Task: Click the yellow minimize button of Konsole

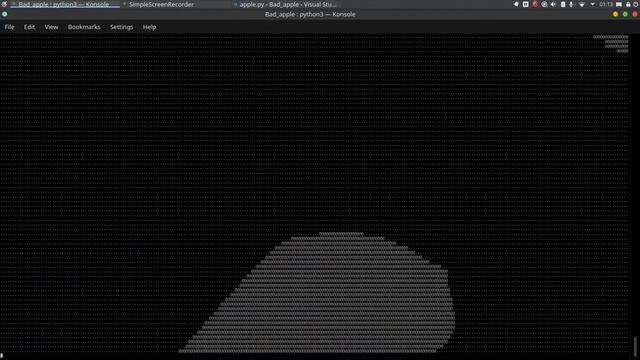Action: (x=615, y=14)
